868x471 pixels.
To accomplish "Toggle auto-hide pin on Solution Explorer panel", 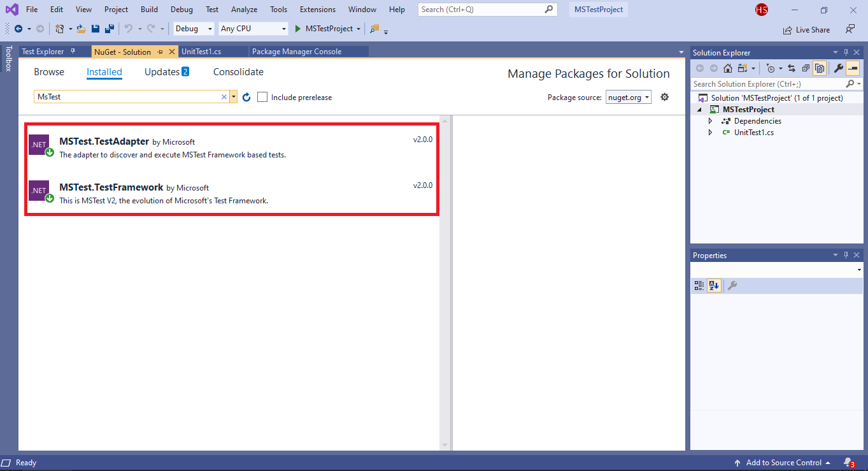I will pos(846,52).
